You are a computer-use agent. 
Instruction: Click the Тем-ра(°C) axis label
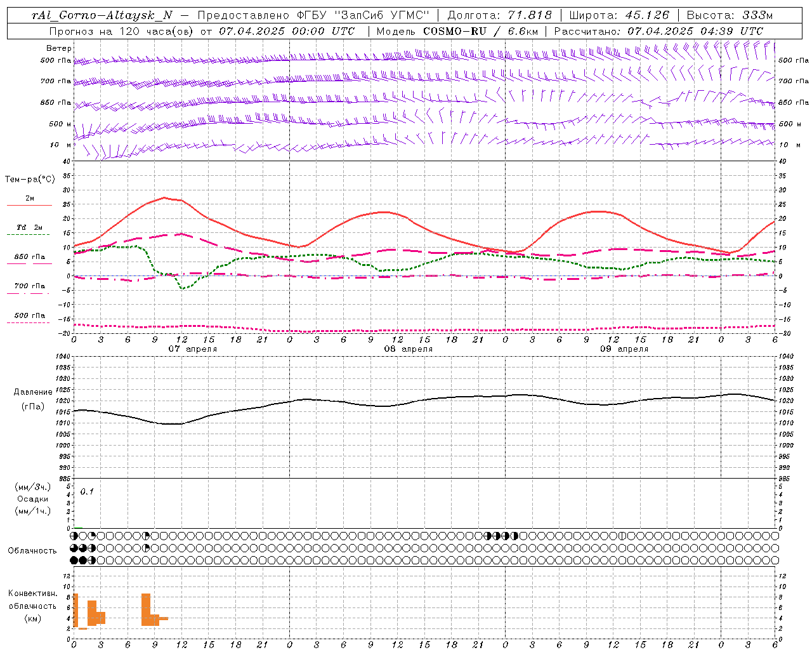[x=30, y=180]
